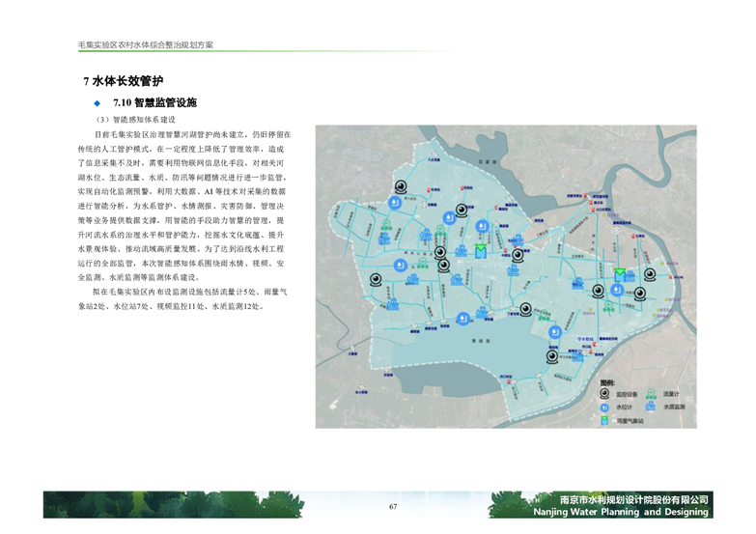Select the easternmost camera icon on the map

click(651, 272)
